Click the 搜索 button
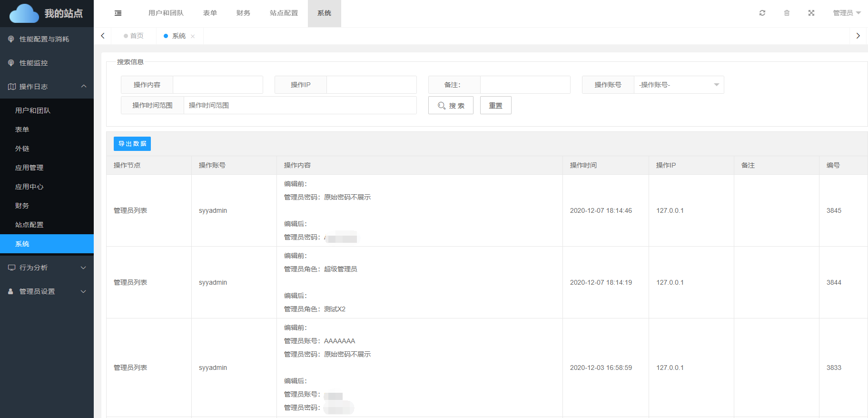This screenshot has width=868, height=418. [451, 105]
